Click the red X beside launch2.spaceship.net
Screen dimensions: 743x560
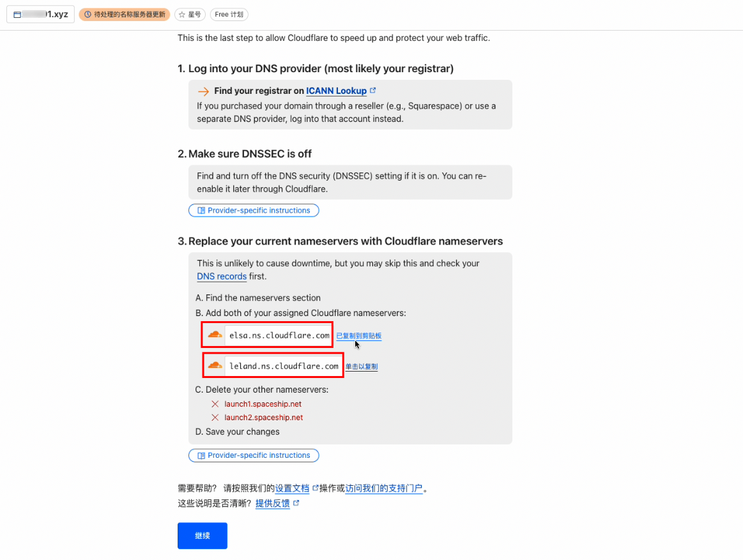215,418
